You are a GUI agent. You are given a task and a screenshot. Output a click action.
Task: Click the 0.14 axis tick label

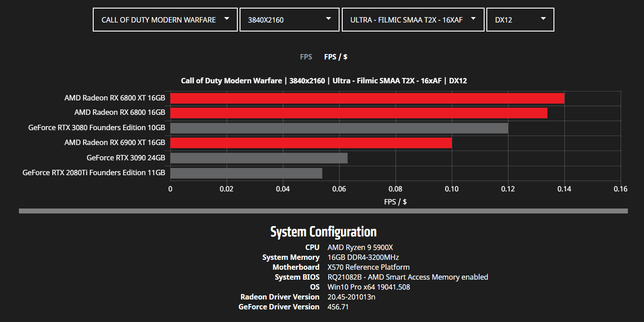[564, 189]
